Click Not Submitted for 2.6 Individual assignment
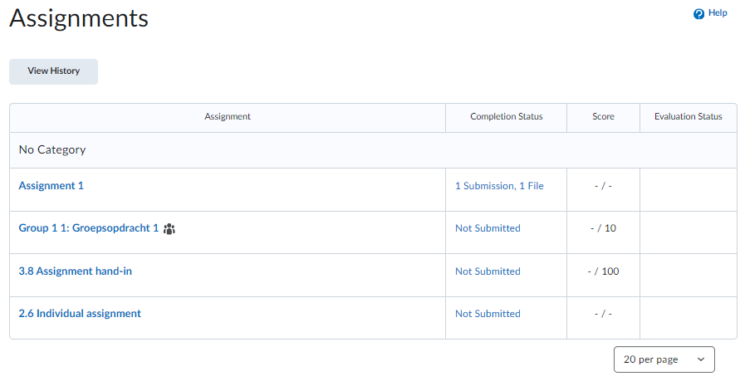 pos(488,314)
